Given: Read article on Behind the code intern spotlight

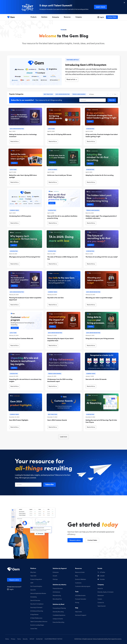Looking at the screenshot, I should coord(15,182).
